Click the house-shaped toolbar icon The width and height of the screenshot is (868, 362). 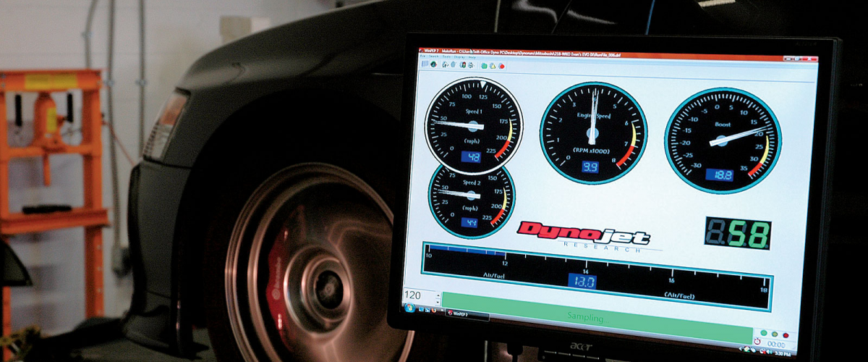coord(445,64)
